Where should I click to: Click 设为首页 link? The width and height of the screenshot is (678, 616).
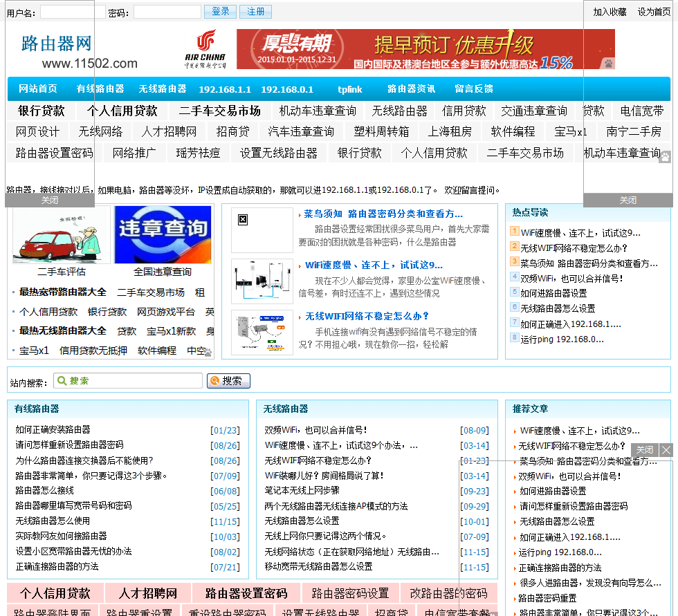[x=654, y=12]
